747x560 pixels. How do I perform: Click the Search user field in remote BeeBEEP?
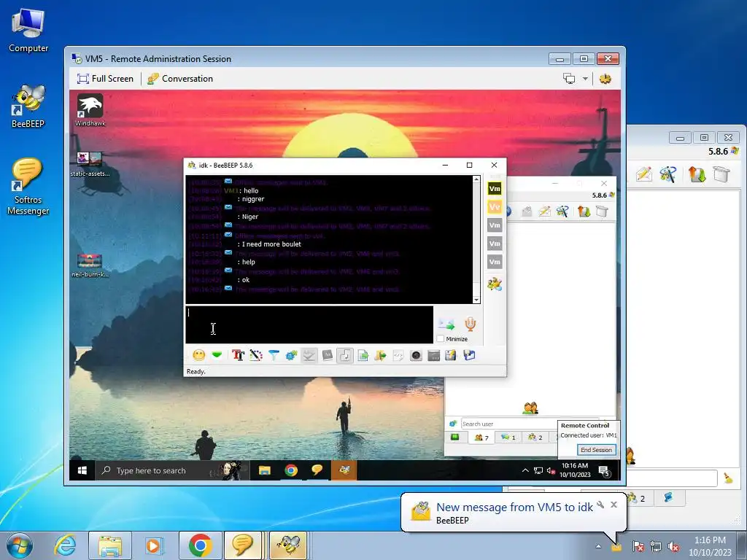click(508, 424)
